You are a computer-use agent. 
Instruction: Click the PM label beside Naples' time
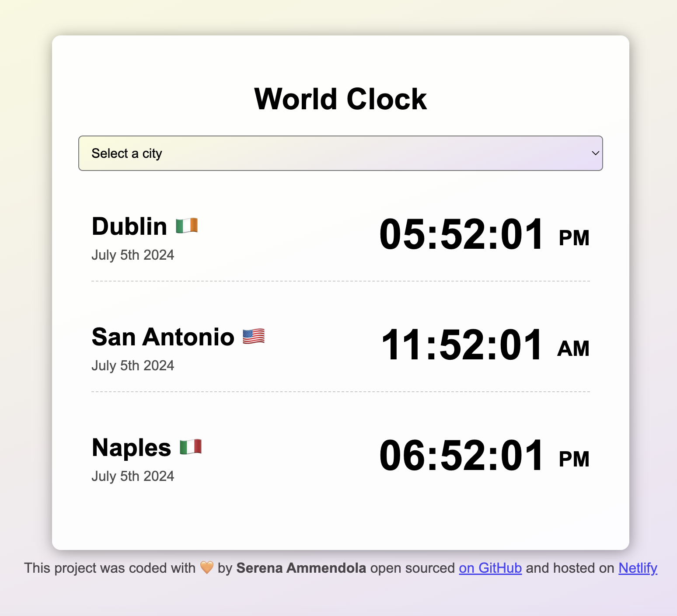click(x=574, y=459)
